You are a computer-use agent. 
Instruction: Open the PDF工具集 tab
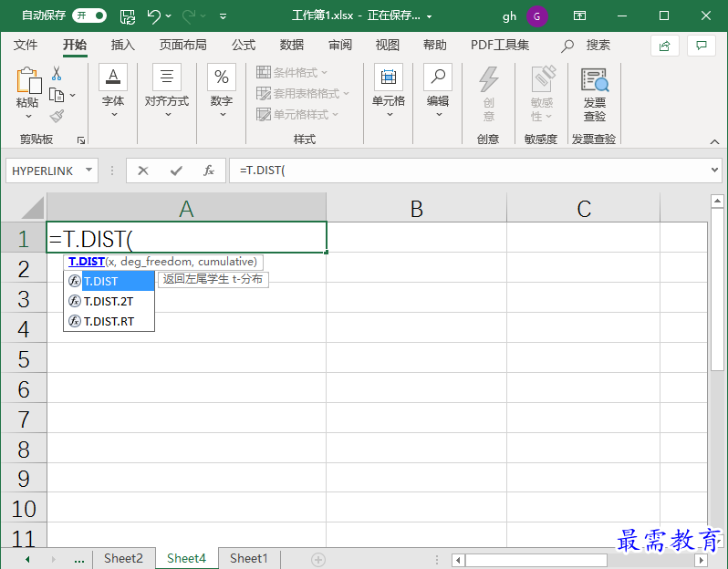(500, 45)
